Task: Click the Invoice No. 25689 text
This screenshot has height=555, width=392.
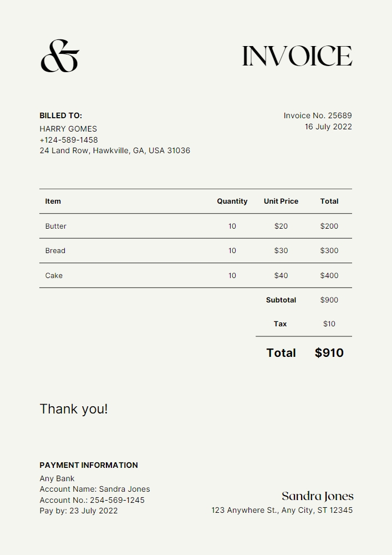Action: (318, 115)
